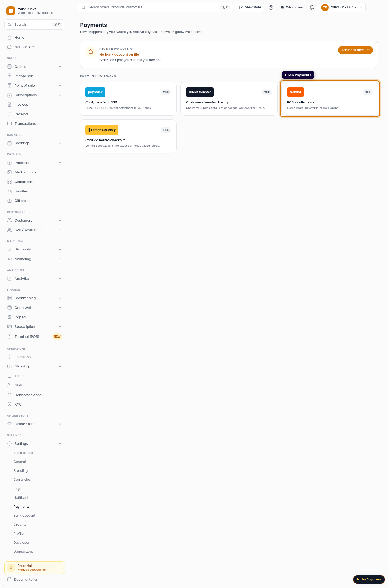Image resolution: width=389 pixels, height=588 pixels.
Task: Expand the Orders menu chevron
Action: click(x=60, y=66)
